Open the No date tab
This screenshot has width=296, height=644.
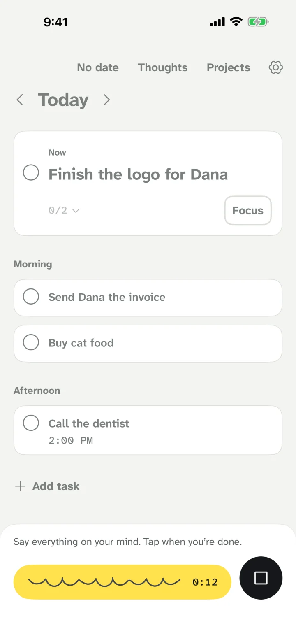[x=98, y=67]
